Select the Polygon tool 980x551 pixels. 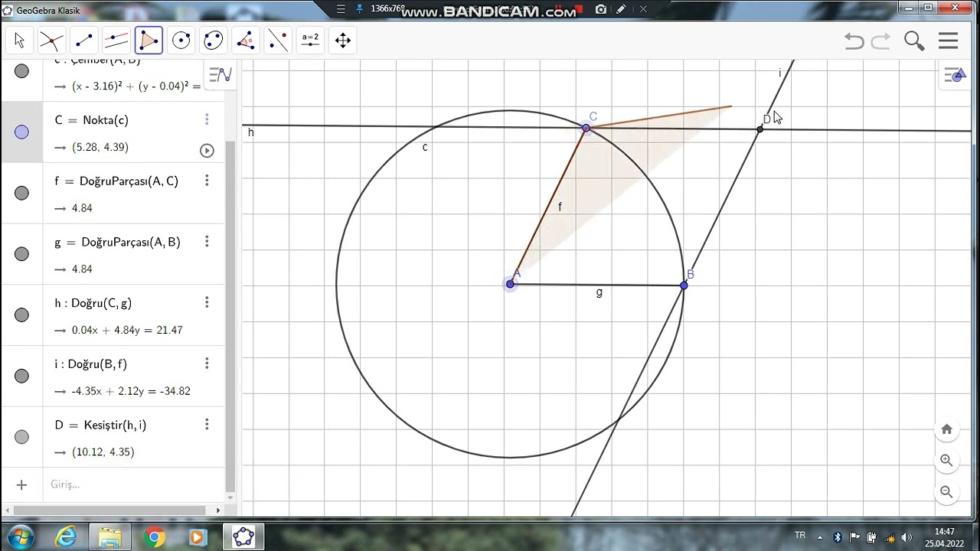click(149, 41)
